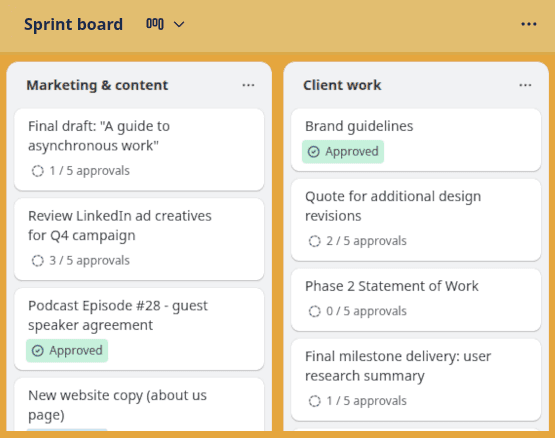555x438 pixels.
Task: Click checkmark icon on Brand guidelines badge
Action: (314, 152)
